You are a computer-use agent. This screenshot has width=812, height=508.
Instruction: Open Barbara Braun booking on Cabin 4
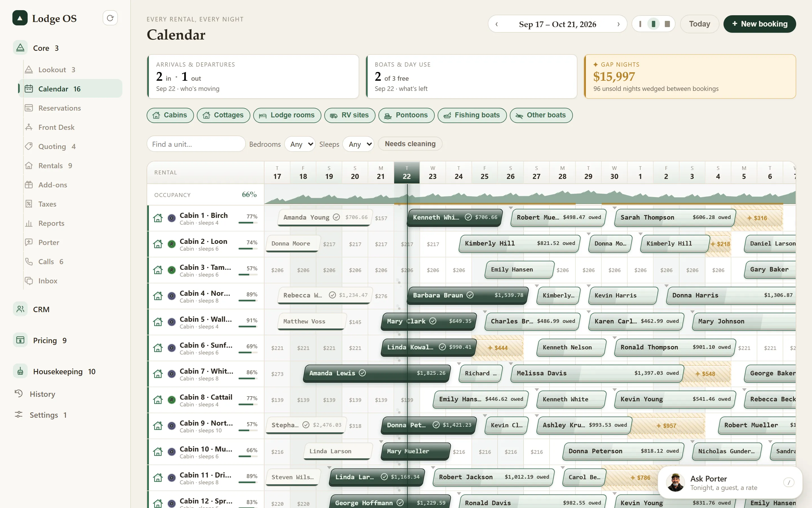coord(468,295)
